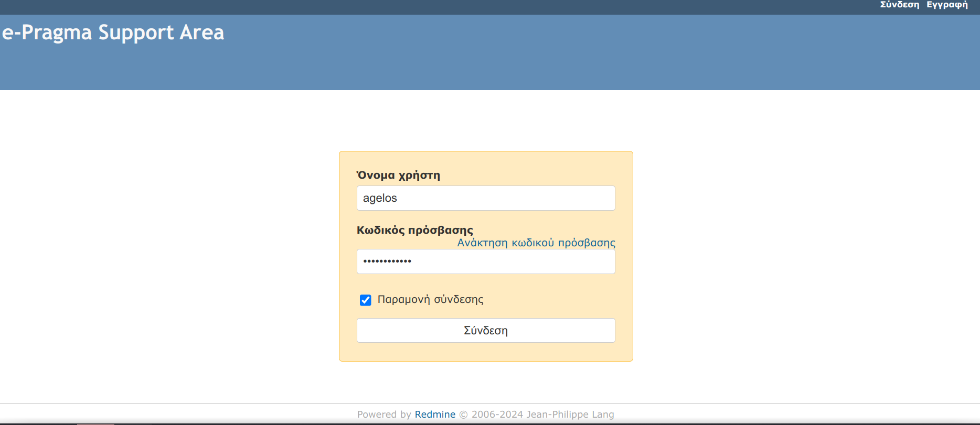The width and height of the screenshot is (980, 425).
Task: Click the Σύνδεση link in top bar
Action: 899,5
